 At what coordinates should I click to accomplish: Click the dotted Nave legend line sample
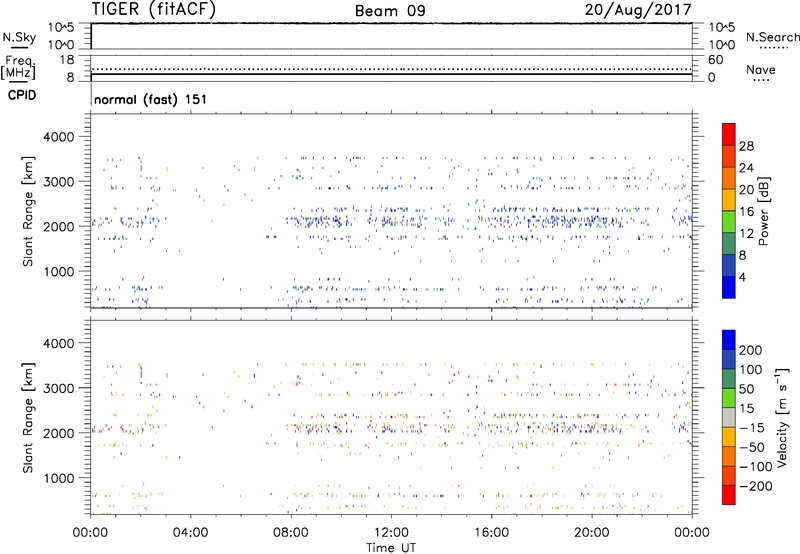click(x=761, y=81)
